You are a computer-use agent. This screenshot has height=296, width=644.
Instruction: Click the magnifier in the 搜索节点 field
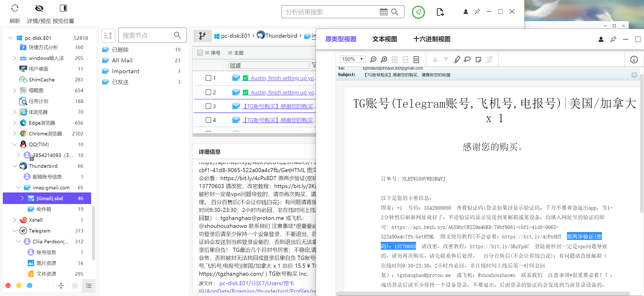tap(177, 35)
